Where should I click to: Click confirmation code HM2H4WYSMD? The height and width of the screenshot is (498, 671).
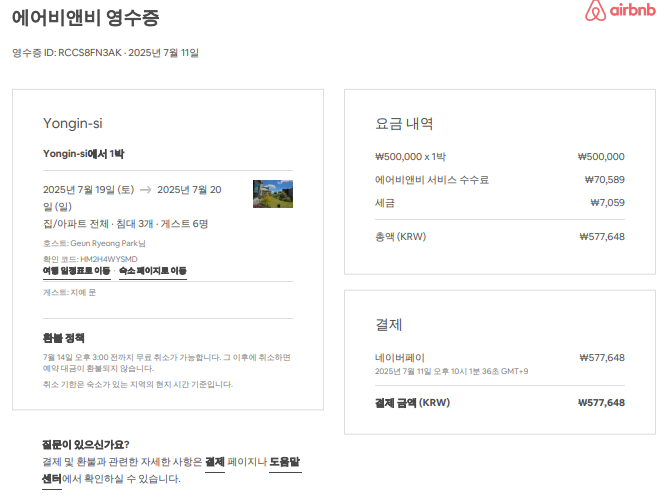(x=109, y=259)
